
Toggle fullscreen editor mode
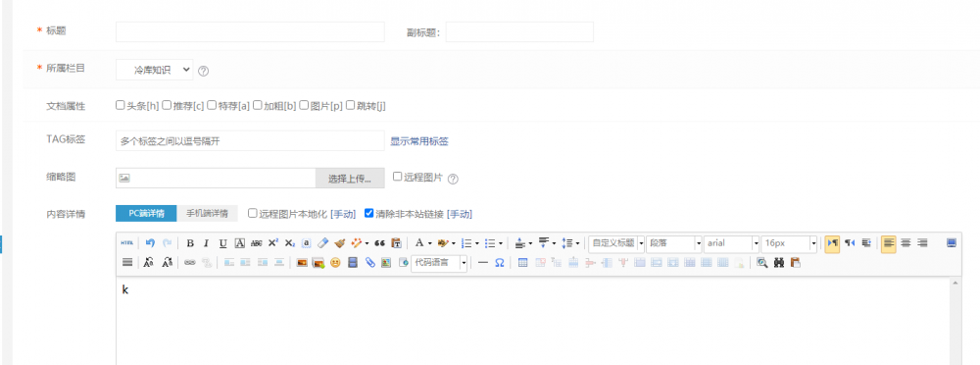tap(952, 243)
